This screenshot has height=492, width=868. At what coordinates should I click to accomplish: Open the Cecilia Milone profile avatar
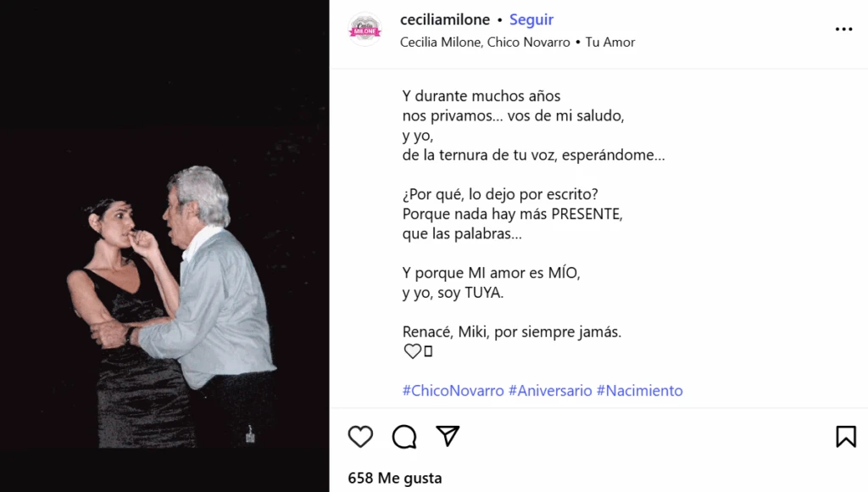[x=364, y=30]
